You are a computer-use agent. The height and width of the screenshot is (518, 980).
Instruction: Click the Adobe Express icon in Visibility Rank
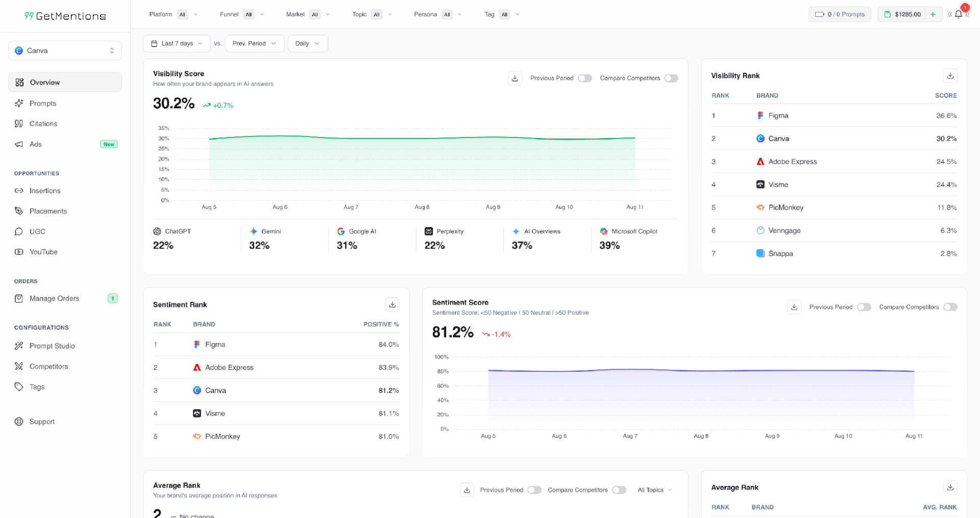coord(761,161)
